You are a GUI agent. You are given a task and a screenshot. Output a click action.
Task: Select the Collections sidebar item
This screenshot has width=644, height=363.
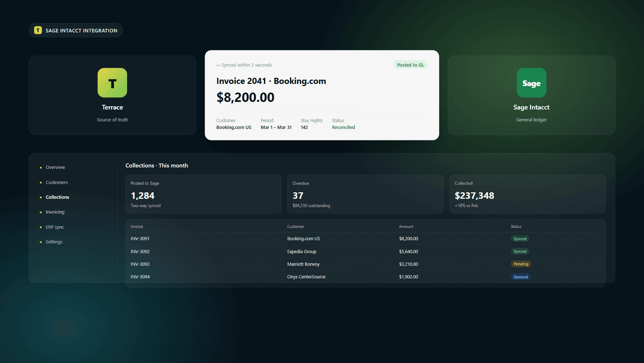click(x=57, y=197)
